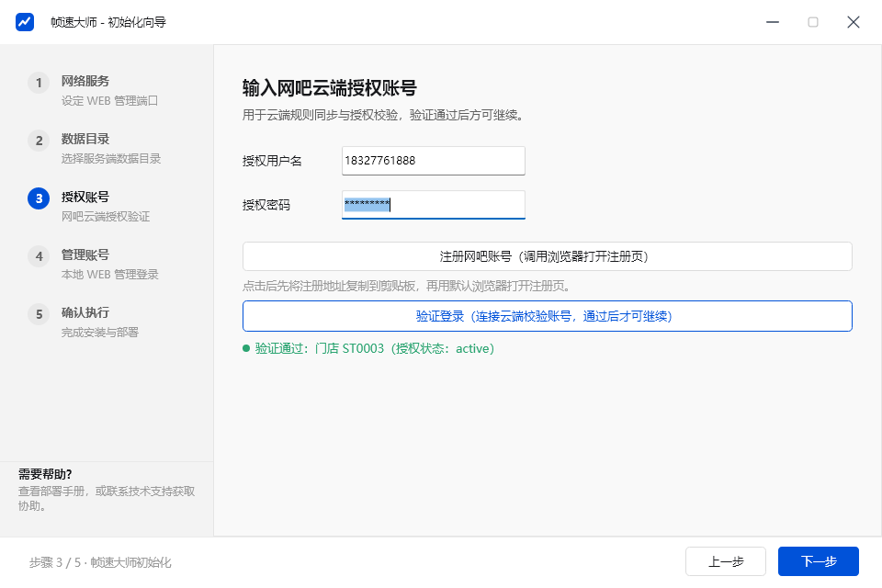The height and width of the screenshot is (588, 882).
Task: Select step 5 number circle for 确认执行
Action: click(x=39, y=314)
